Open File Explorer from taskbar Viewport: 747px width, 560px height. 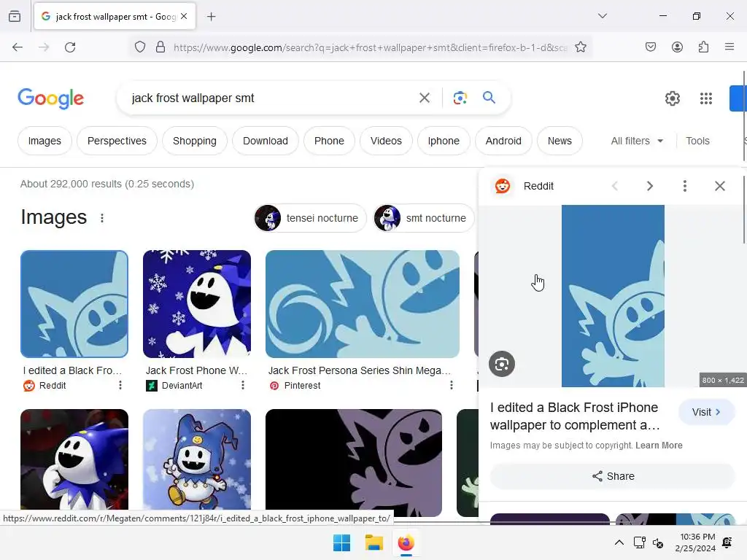pos(374,542)
